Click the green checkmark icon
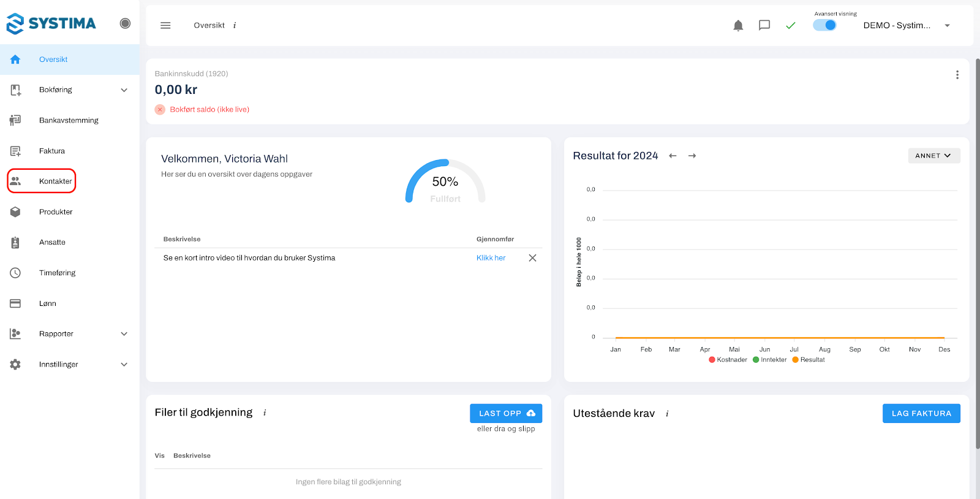The image size is (980, 499). tap(791, 25)
